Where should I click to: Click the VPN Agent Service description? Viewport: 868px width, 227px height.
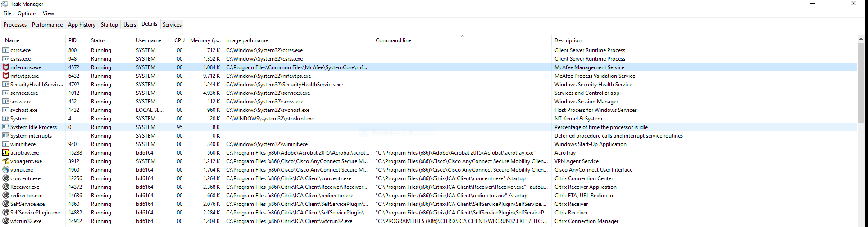tap(577, 161)
